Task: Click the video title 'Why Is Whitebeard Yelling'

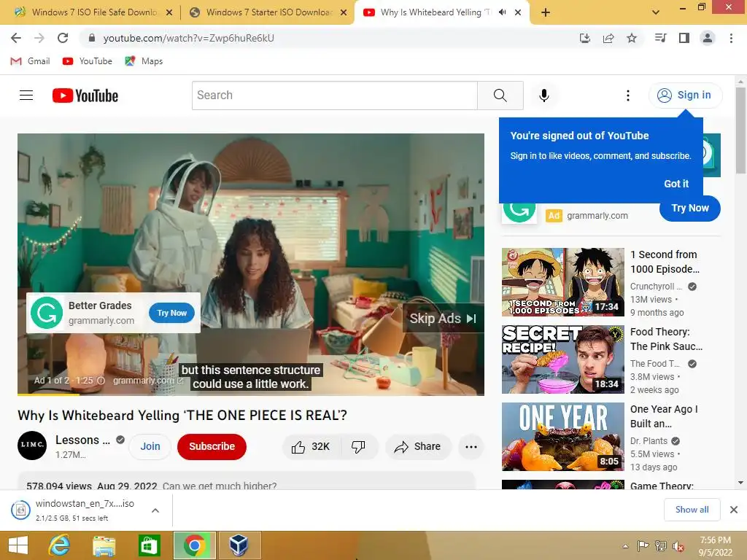Action: click(x=182, y=415)
